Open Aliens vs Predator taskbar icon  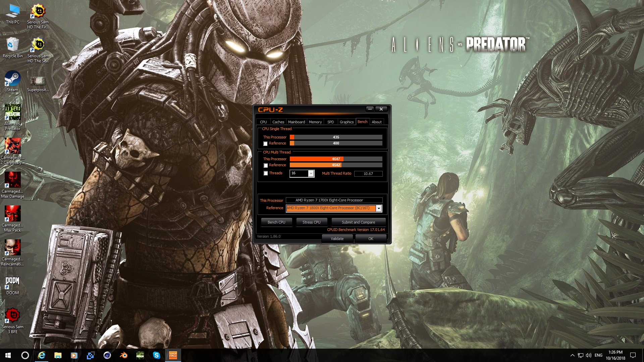coord(140,355)
